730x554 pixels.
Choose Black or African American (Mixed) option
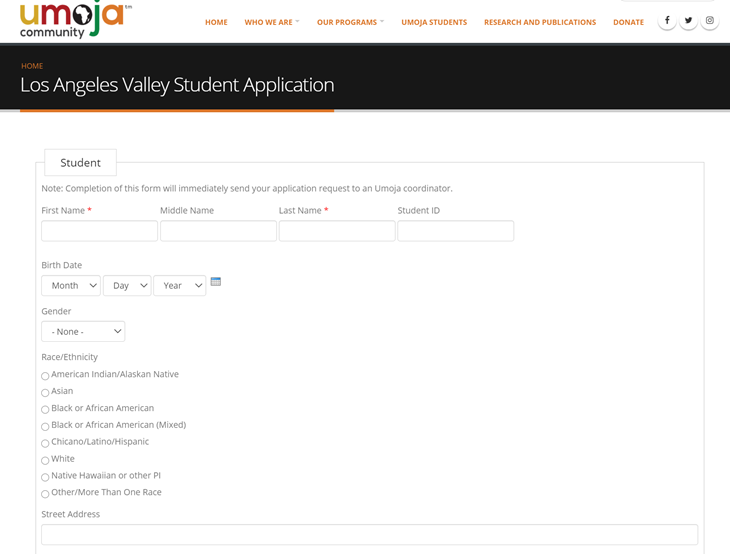pos(45,426)
